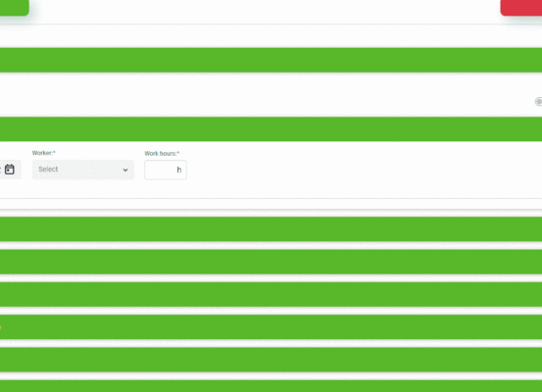Expand the green bar with yellow mark
The image size is (542, 392).
[271, 327]
